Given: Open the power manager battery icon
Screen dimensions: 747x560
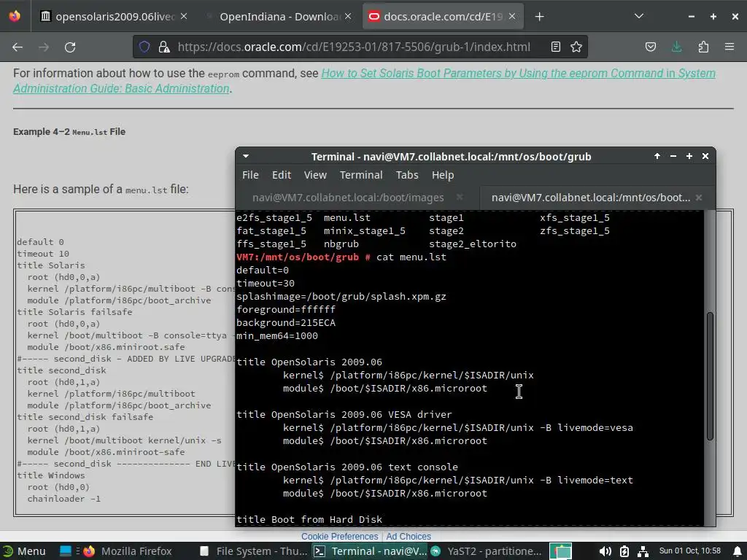Looking at the screenshot, I should pos(624,551).
